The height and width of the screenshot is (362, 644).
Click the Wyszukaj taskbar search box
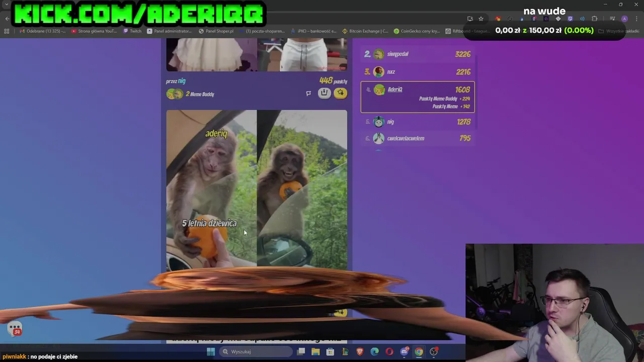[256, 351]
